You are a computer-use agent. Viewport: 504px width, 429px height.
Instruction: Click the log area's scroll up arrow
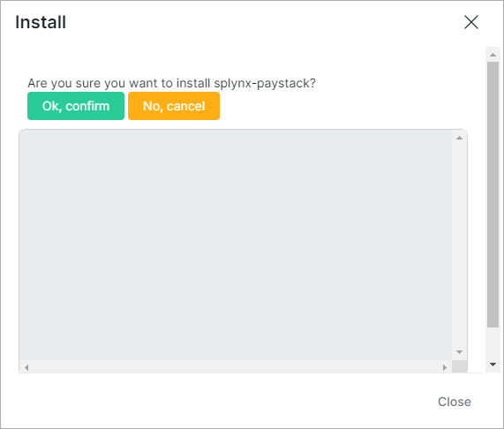pos(459,138)
